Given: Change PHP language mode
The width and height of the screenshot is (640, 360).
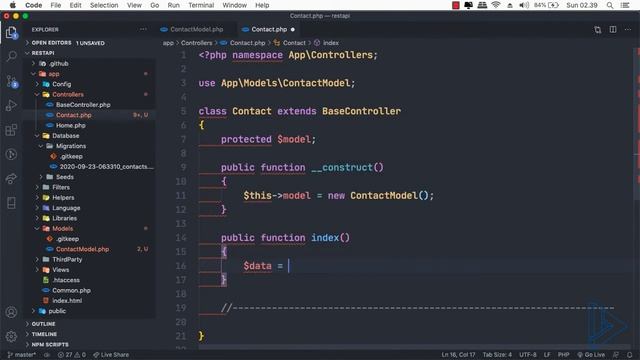Looking at the screenshot, I should (563, 355).
